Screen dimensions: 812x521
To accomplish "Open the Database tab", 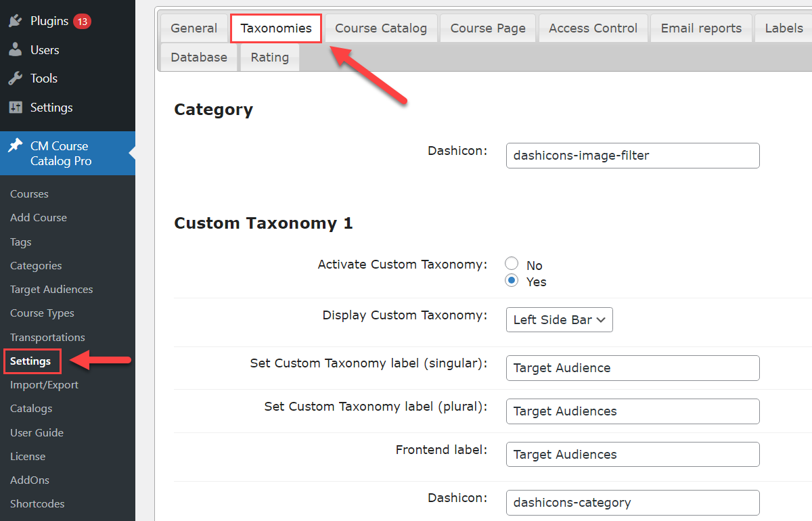I will (199, 58).
